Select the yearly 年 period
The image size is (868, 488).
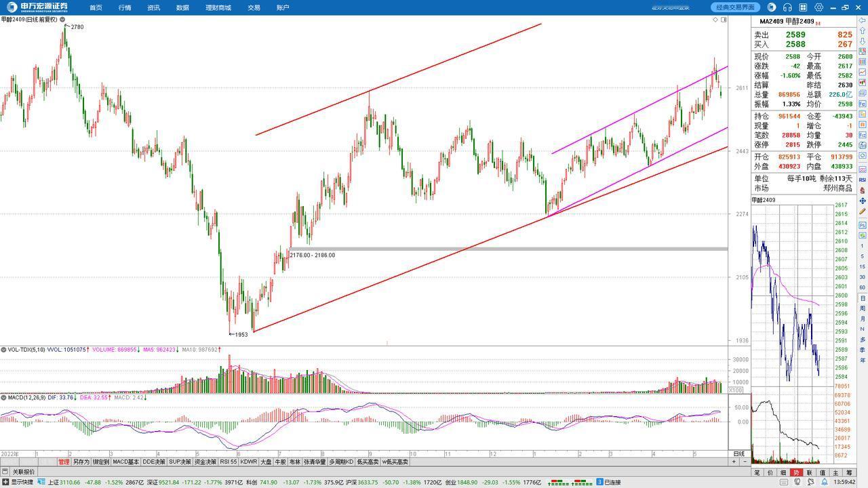[863, 360]
